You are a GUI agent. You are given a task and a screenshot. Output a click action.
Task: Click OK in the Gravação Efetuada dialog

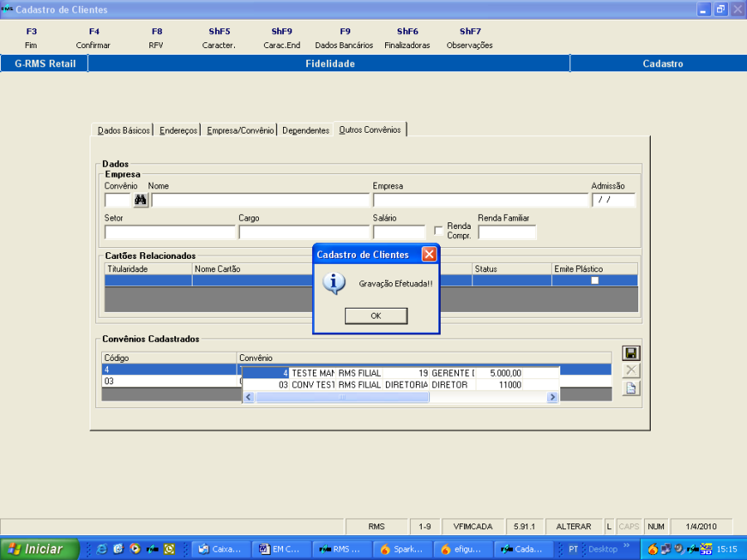(x=376, y=316)
